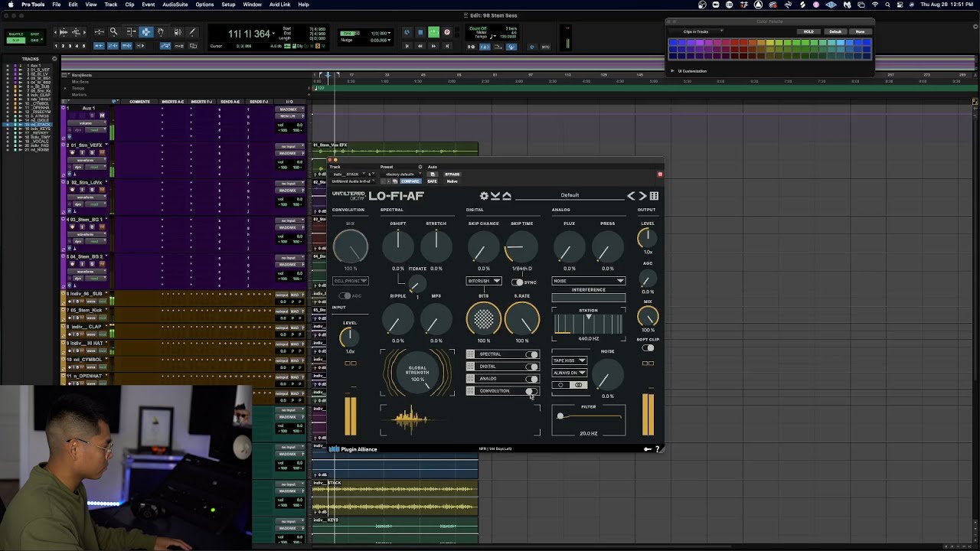Viewport: 980px width, 551px height.
Task: Click None in the Color Palette
Action: click(860, 31)
